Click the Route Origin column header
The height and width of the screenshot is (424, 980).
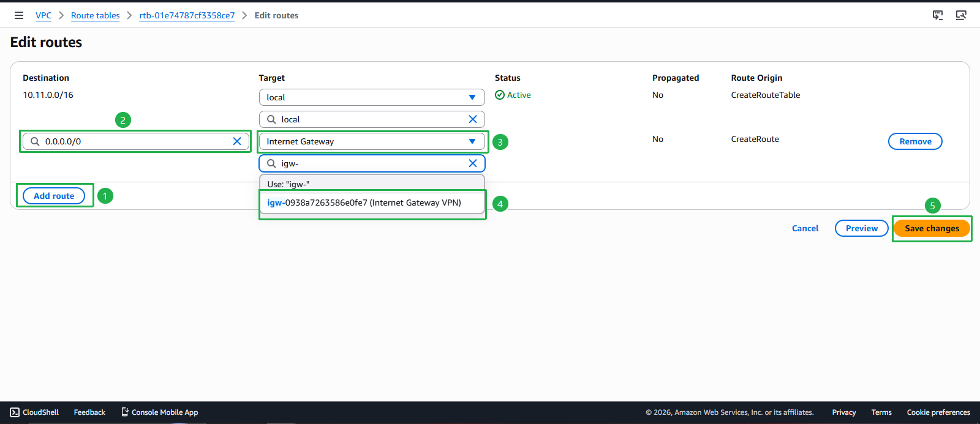tap(756, 78)
